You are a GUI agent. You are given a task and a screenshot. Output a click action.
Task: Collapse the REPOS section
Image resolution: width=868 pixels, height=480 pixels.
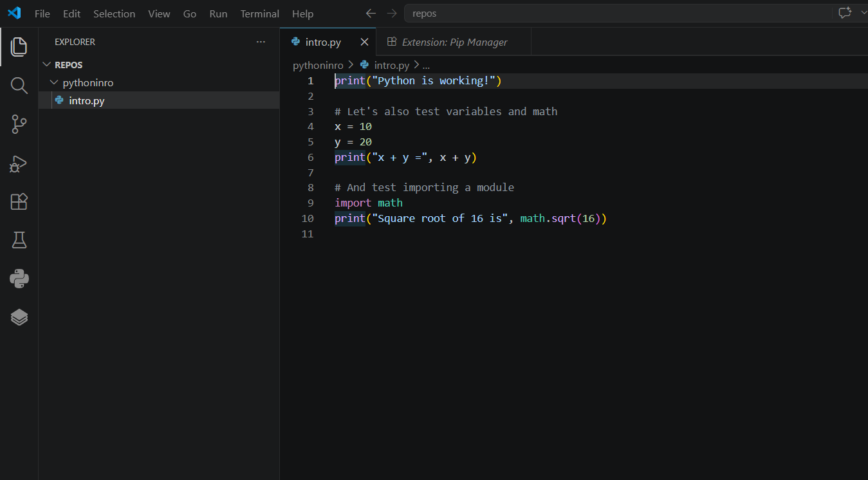click(x=46, y=65)
